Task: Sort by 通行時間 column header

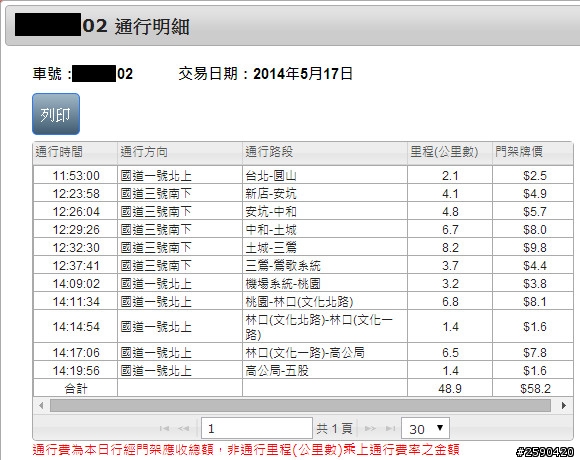Action: coord(75,152)
